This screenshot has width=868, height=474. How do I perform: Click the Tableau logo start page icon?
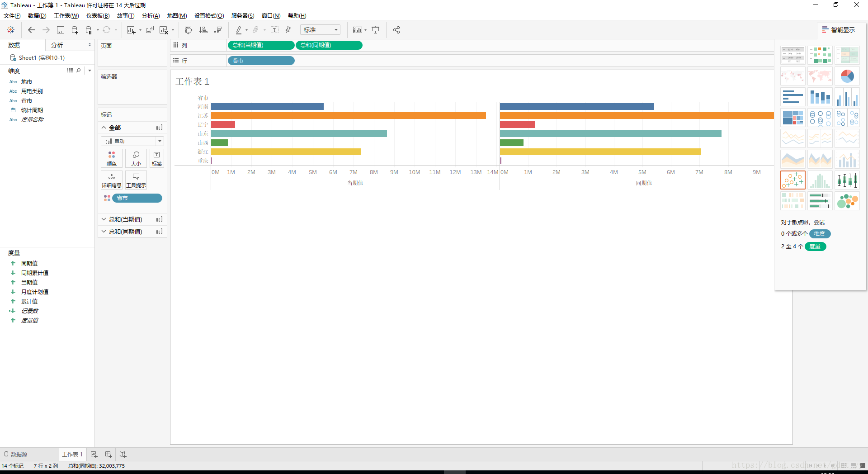11,30
